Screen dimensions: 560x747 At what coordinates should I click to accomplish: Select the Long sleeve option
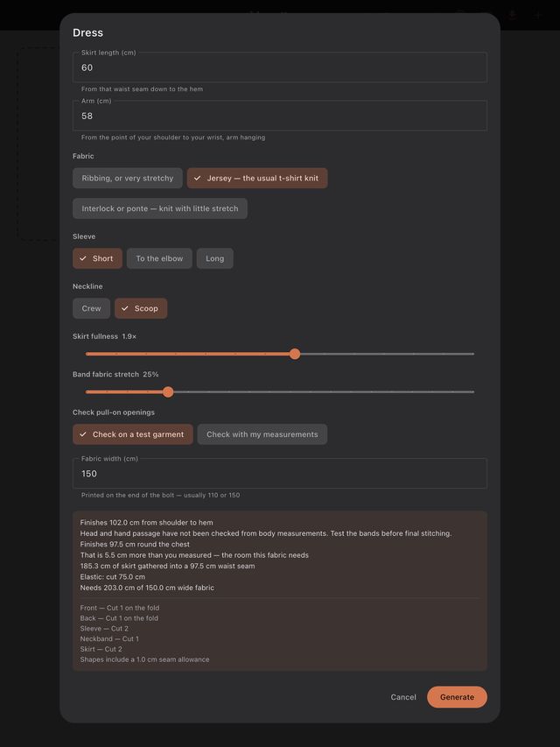point(214,258)
